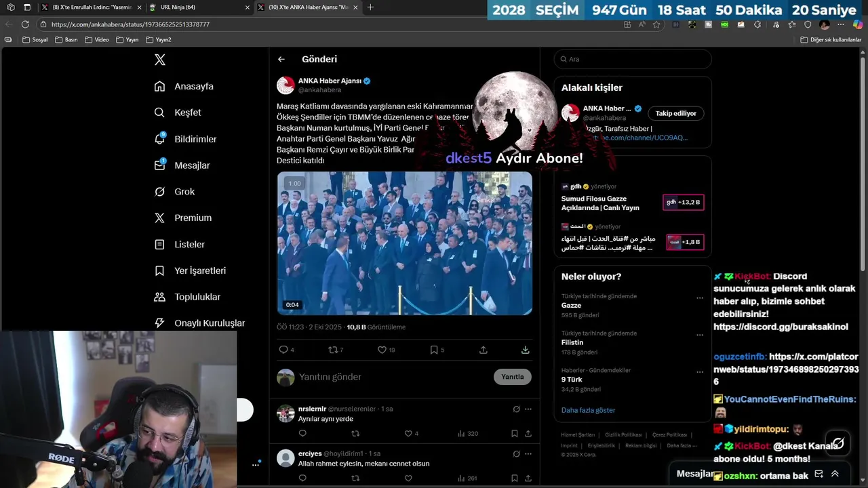The image size is (868, 488).
Task: Reload the page
Action: tap(25, 24)
